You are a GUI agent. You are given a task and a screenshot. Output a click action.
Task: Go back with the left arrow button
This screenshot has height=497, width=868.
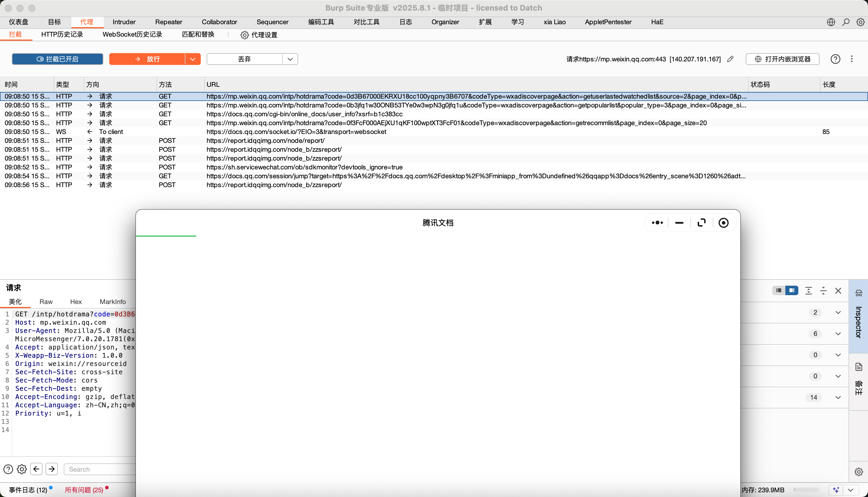coord(36,469)
